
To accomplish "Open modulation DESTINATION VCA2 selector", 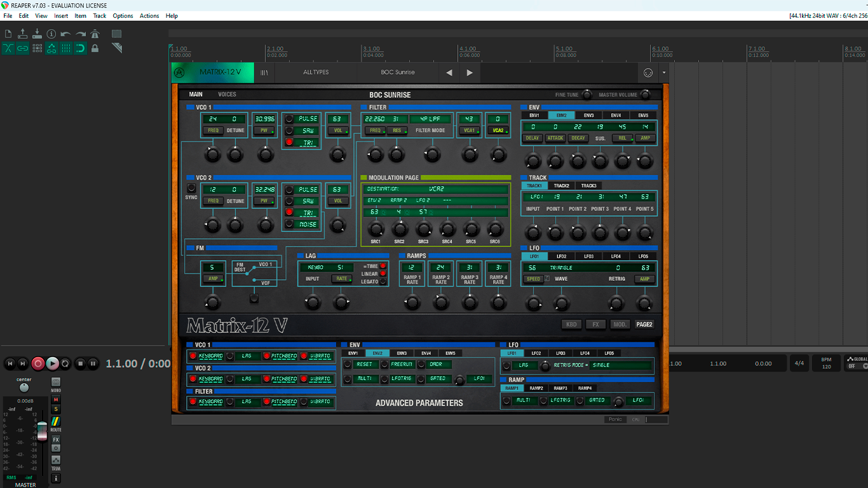I will coord(437,189).
